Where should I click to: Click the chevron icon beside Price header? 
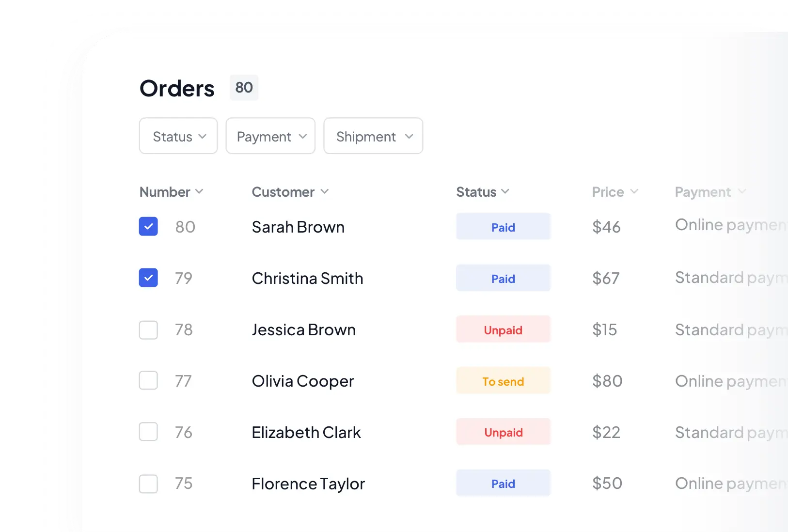point(634,192)
